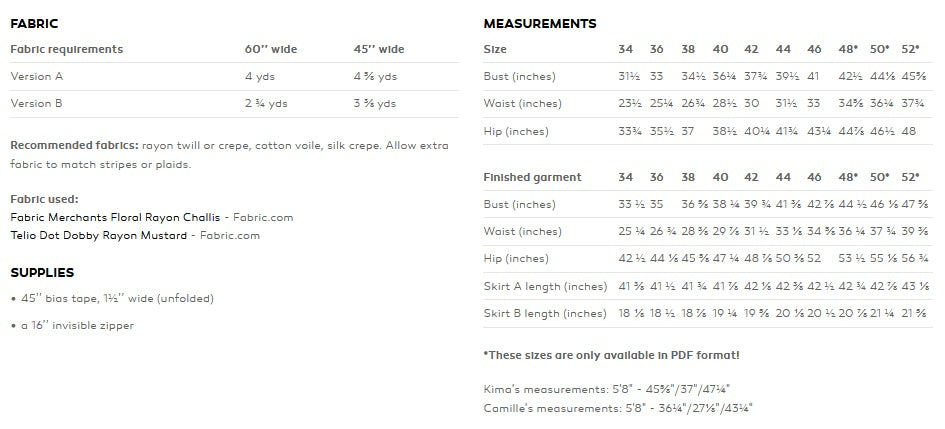Select the Skirt B length row label
Viewport: 945px width, 429px height.
click(x=545, y=313)
